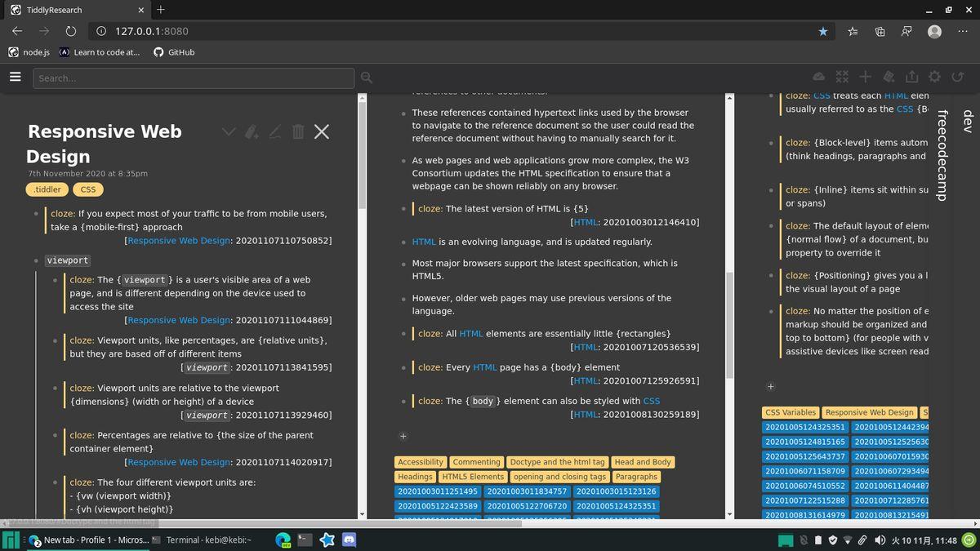980x551 pixels.
Task: Click the export/upload icon in top toolbar
Action: click(x=911, y=77)
